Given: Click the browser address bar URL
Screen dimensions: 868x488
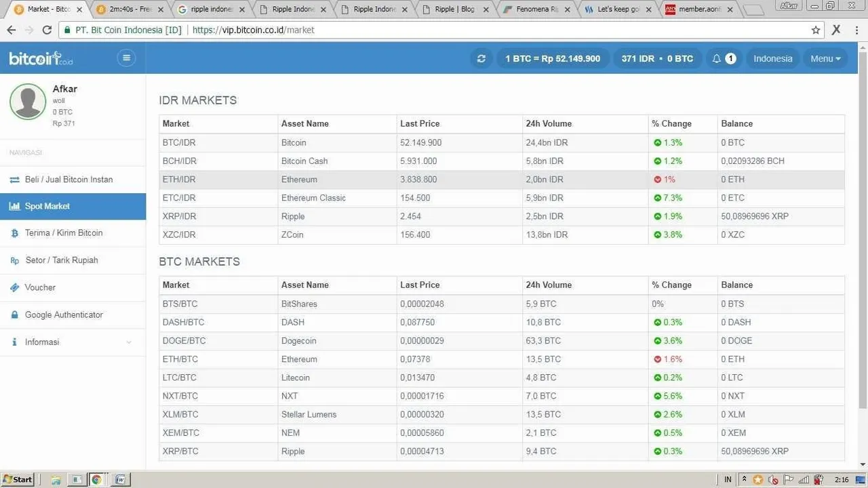Looking at the screenshot, I should pyautogui.click(x=253, y=30).
